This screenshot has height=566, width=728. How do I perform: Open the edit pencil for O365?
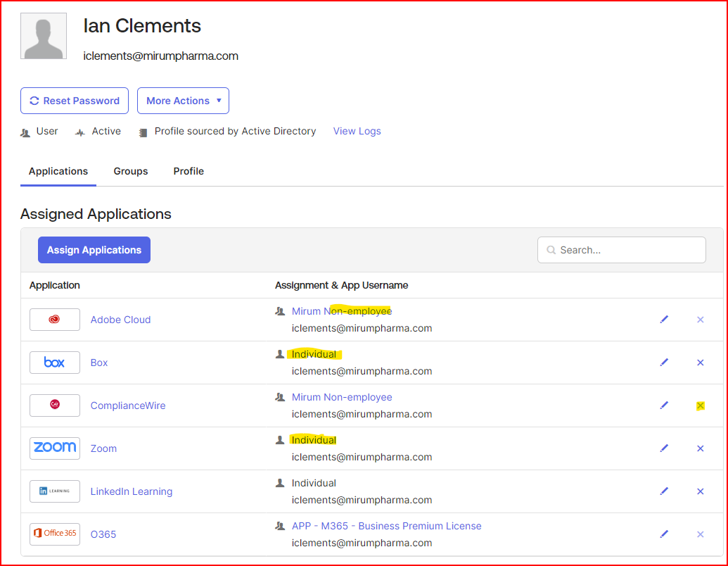tap(664, 534)
